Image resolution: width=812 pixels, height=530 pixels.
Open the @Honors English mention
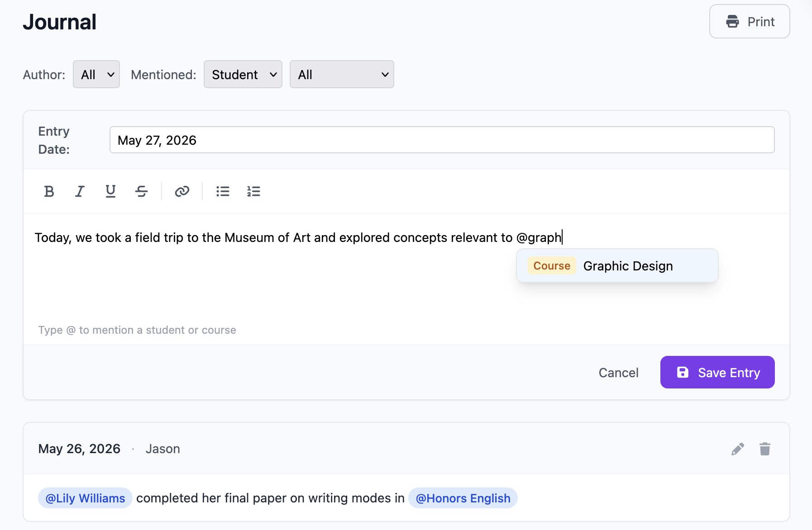(x=463, y=498)
